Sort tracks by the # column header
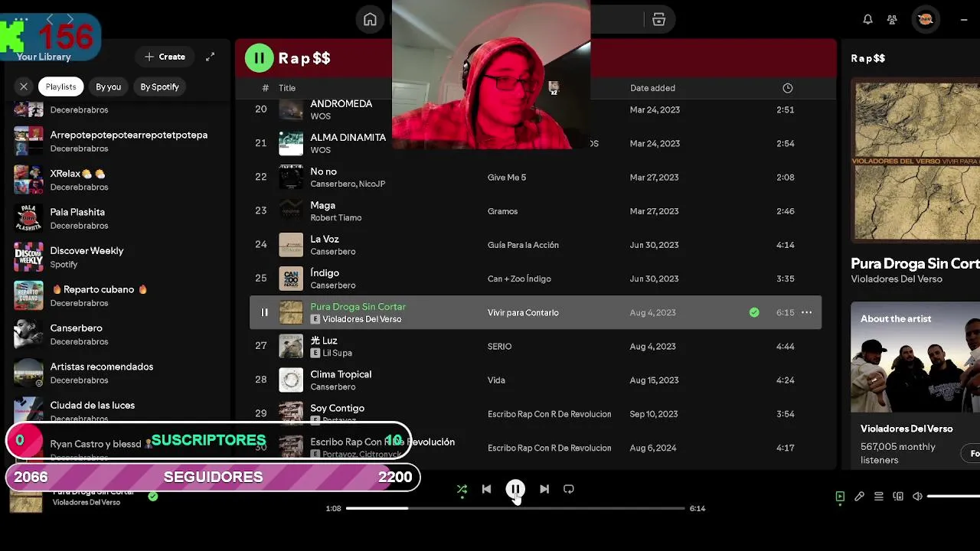Viewport: 980px width, 551px height. click(x=265, y=88)
